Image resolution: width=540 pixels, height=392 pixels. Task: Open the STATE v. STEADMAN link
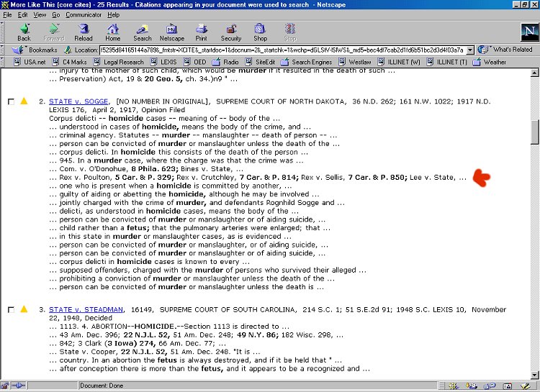pyautogui.click(x=86, y=310)
